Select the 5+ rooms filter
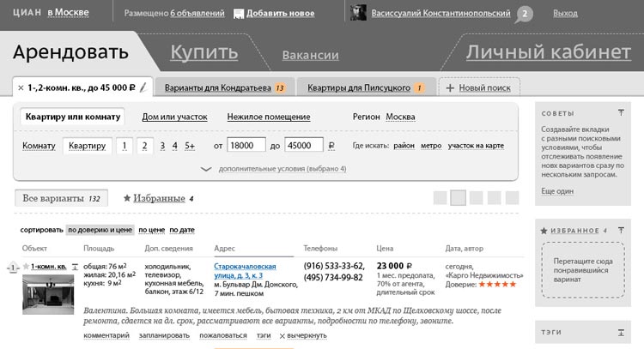 [190, 146]
